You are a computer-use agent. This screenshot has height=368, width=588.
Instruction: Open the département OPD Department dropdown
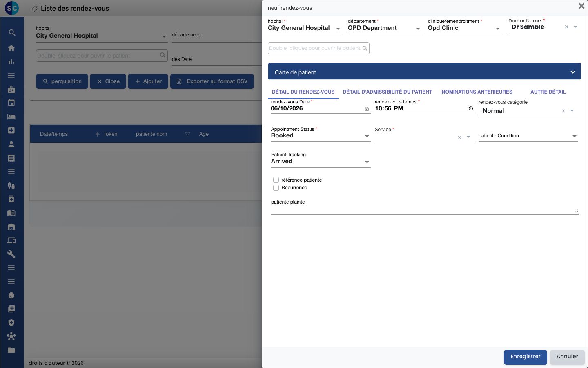tap(385, 28)
